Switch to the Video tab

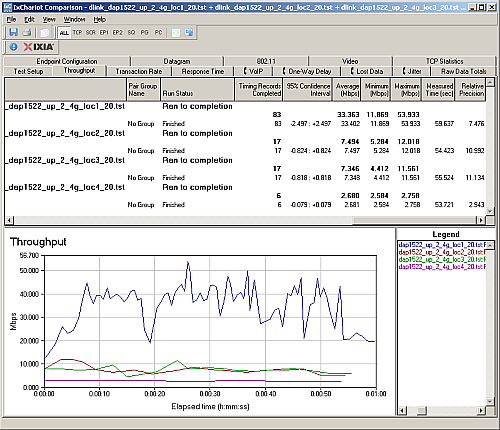(x=350, y=61)
